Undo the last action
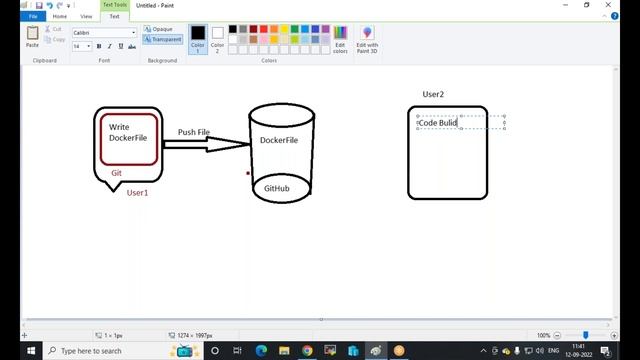640x360 pixels. click(49, 5)
